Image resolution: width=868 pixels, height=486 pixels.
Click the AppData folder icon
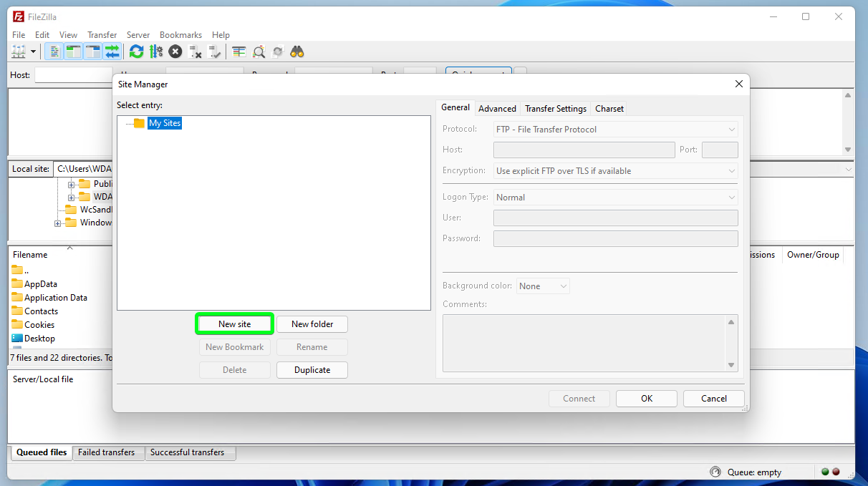[17, 283]
